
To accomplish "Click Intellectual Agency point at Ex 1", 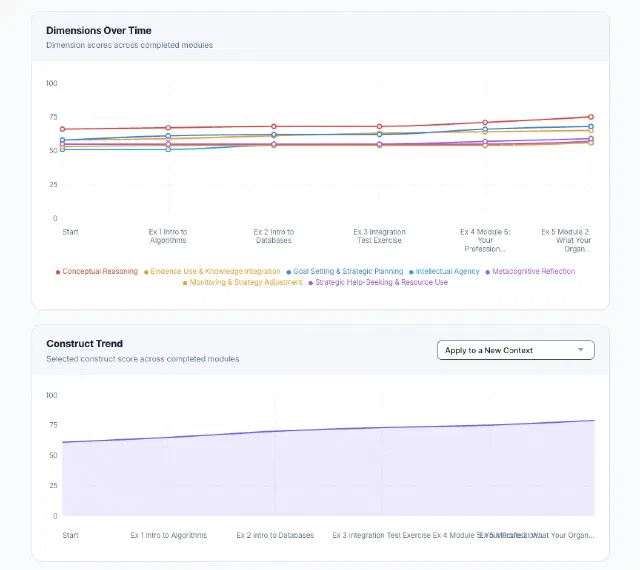I will coord(168,149).
